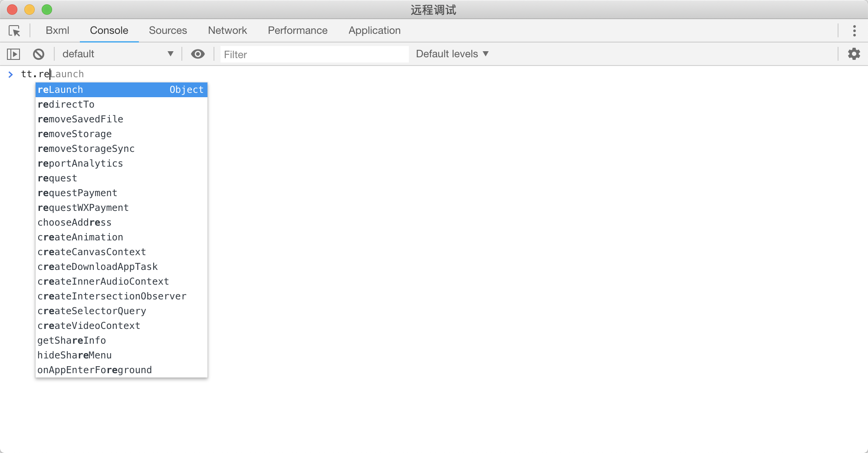Toggle live expression eye icon
The width and height of the screenshot is (868, 453).
pyautogui.click(x=198, y=54)
